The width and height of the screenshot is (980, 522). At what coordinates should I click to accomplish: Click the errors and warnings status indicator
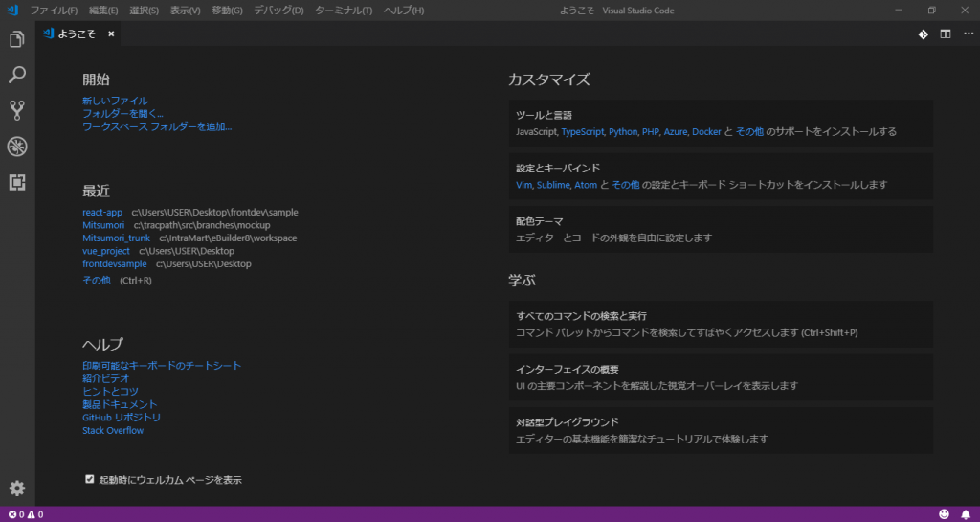point(26,514)
